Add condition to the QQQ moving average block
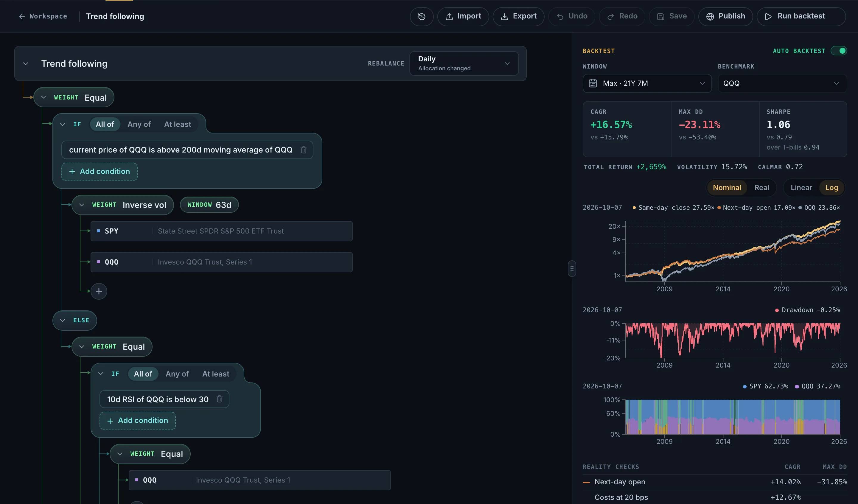The width and height of the screenshot is (858, 504). pos(100,172)
